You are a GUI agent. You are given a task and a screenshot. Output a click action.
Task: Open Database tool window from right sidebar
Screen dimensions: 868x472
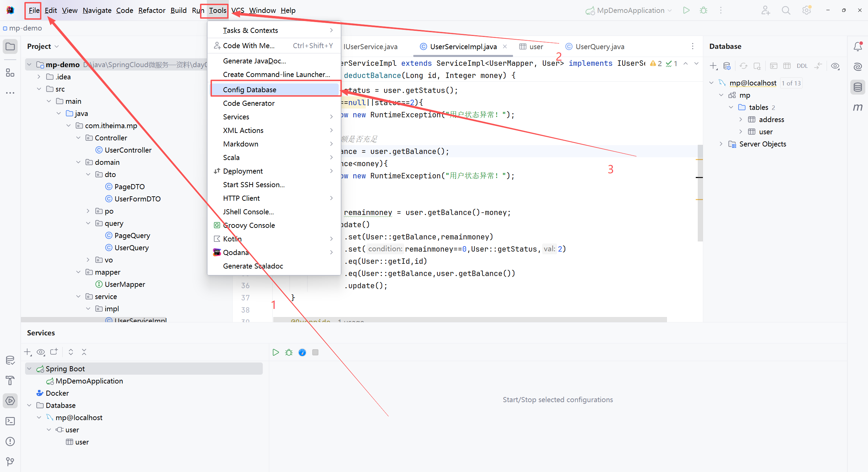pyautogui.click(x=857, y=87)
